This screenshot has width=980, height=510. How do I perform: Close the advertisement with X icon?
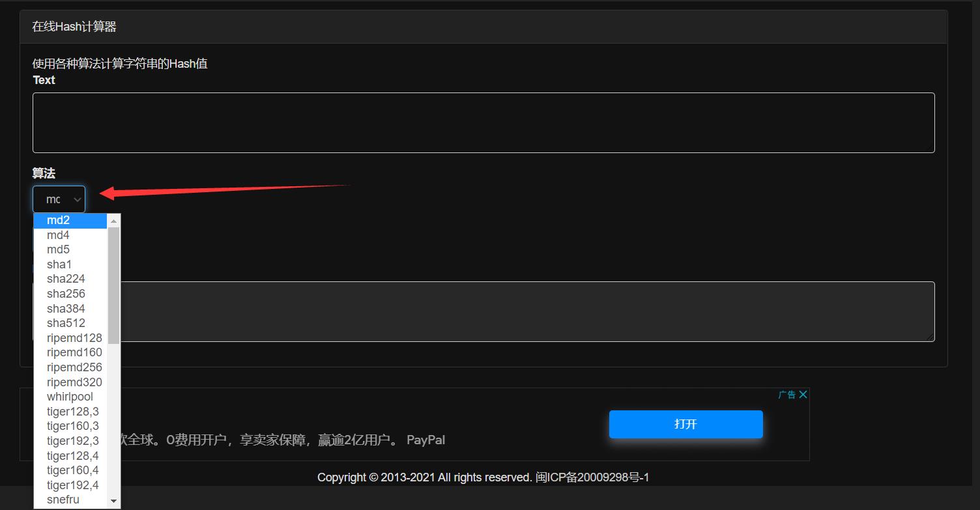(x=803, y=395)
